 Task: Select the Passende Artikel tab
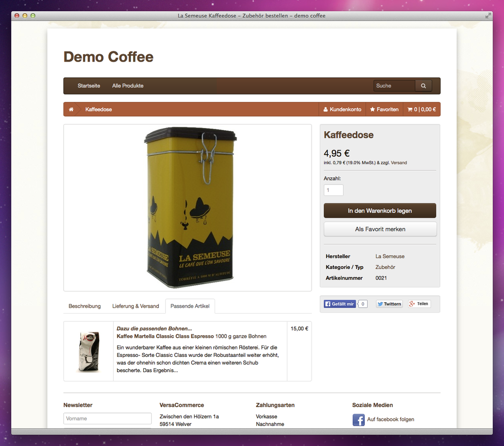190,306
